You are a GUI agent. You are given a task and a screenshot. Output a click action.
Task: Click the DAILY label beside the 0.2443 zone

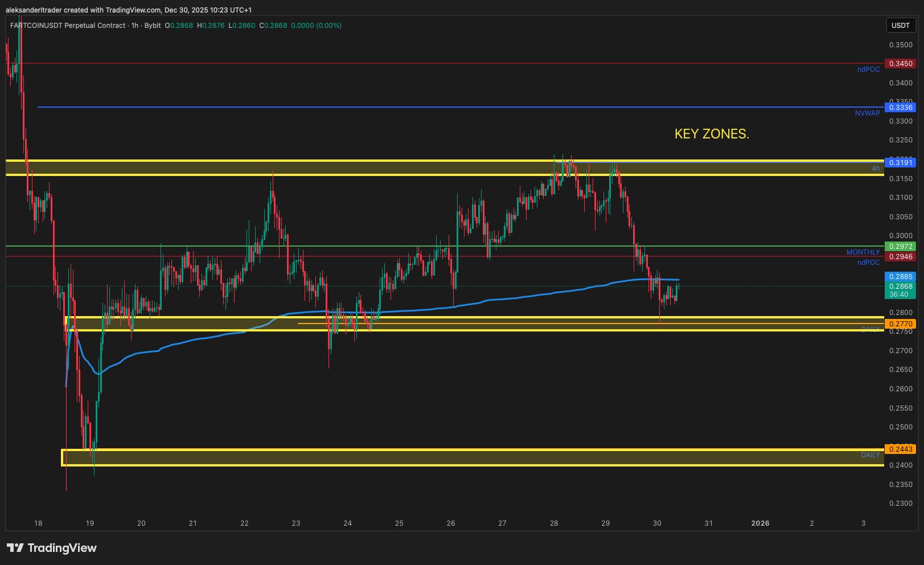(x=870, y=455)
